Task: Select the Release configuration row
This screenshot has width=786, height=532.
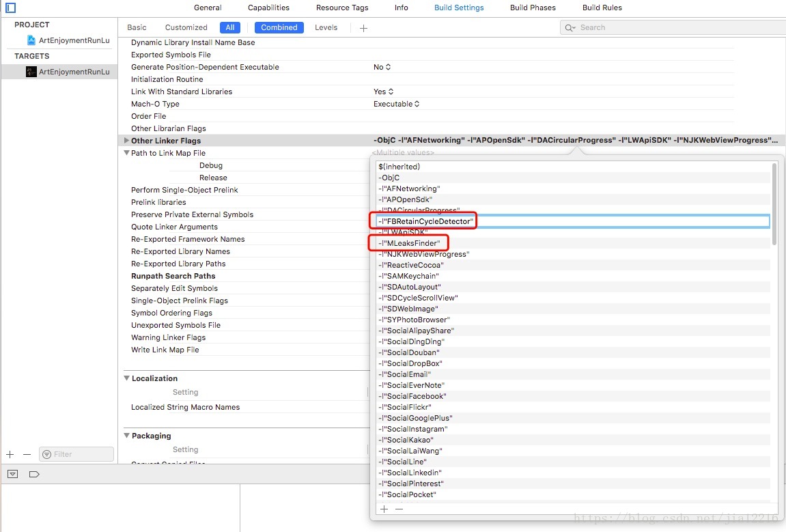Action: (x=213, y=178)
